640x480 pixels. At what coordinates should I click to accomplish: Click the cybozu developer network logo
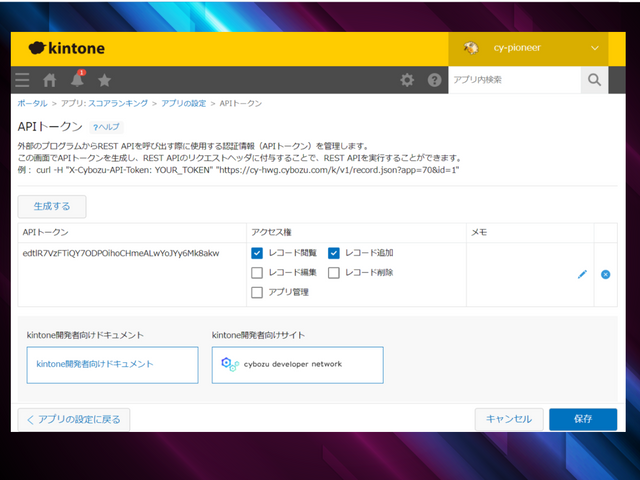pyautogui.click(x=298, y=365)
